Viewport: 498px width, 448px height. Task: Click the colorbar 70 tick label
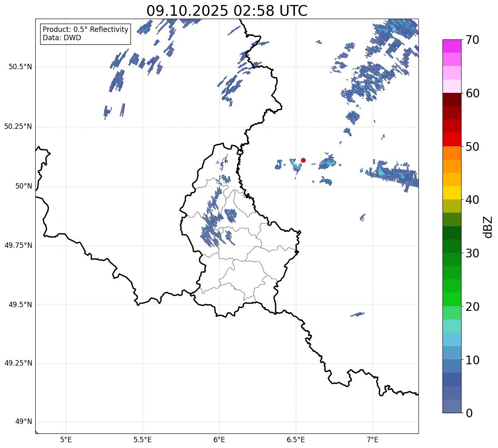click(472, 40)
